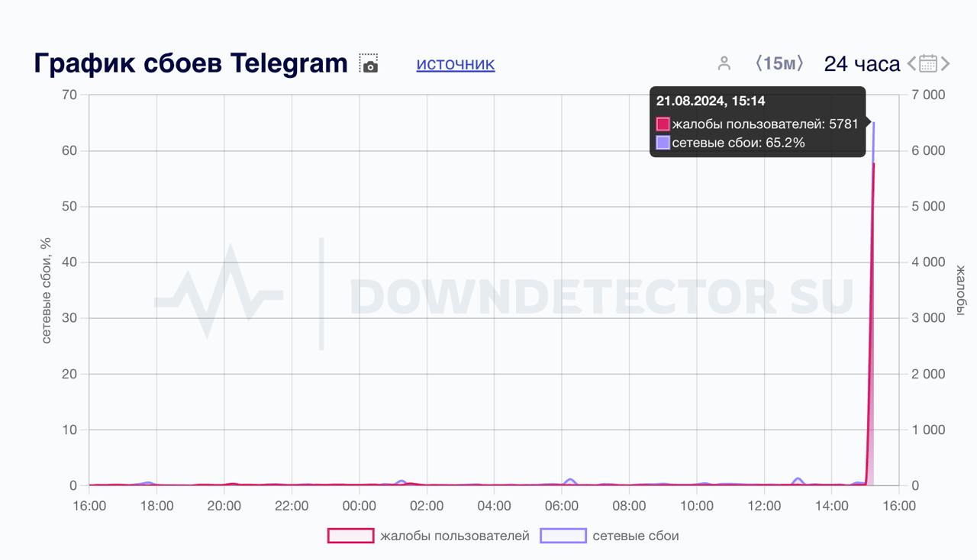Click the right chevron beside 15м

[800, 63]
